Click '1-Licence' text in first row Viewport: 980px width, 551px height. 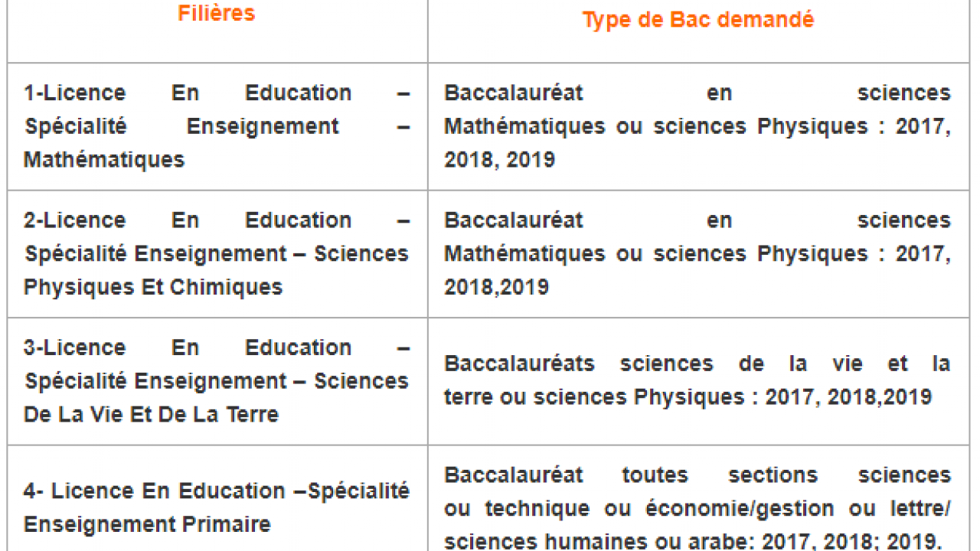75,93
